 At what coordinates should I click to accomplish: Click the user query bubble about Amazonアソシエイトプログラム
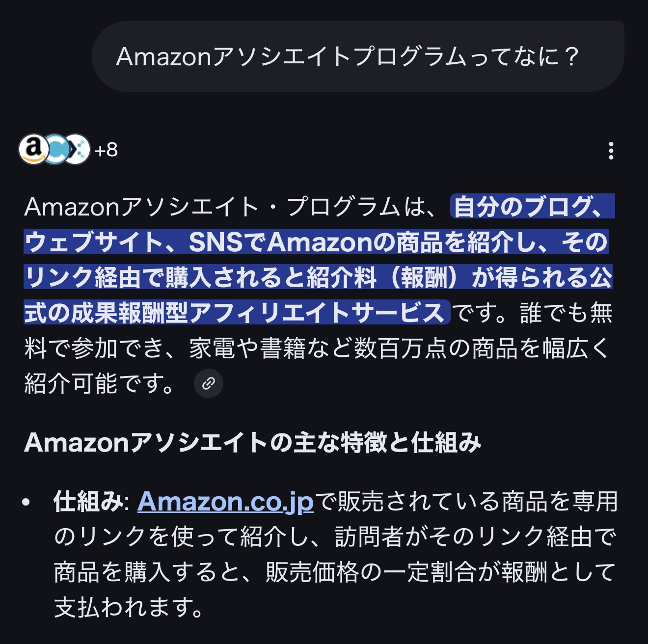(348, 56)
